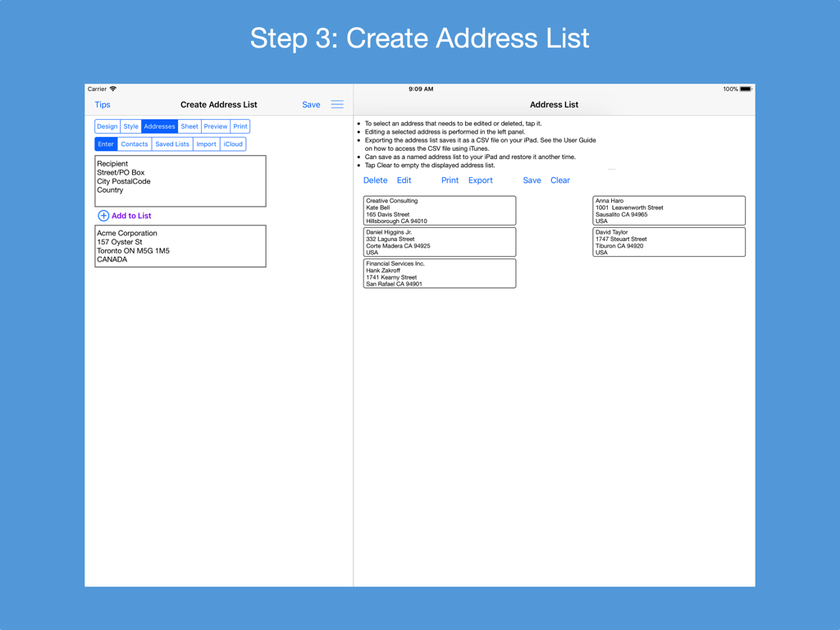
Task: Open the Tips screen
Action: click(102, 104)
